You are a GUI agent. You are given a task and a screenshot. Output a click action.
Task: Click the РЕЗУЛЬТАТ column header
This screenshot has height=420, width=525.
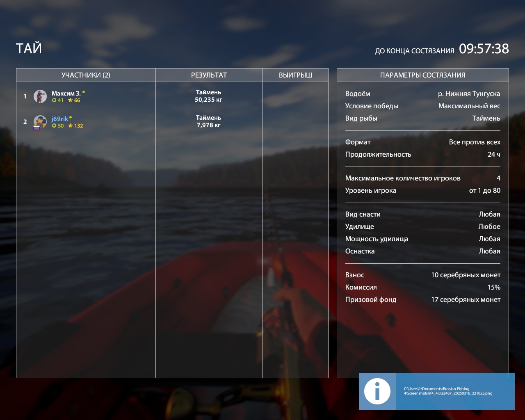pos(209,75)
